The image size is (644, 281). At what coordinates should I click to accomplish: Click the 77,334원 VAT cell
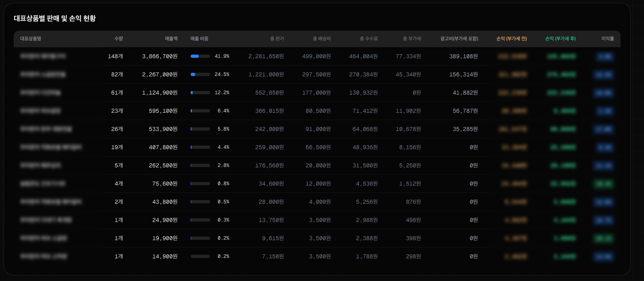408,56
